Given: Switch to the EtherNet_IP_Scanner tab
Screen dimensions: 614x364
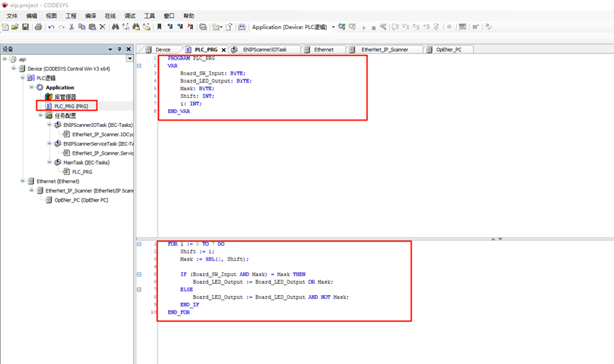Looking at the screenshot, I should click(x=385, y=50).
